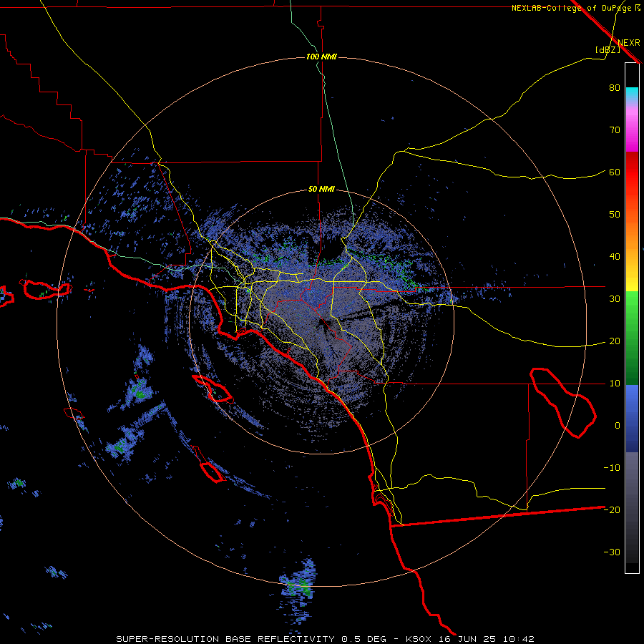Click the 10 value on the dBZ scale
This screenshot has height=644, width=644.
click(615, 384)
